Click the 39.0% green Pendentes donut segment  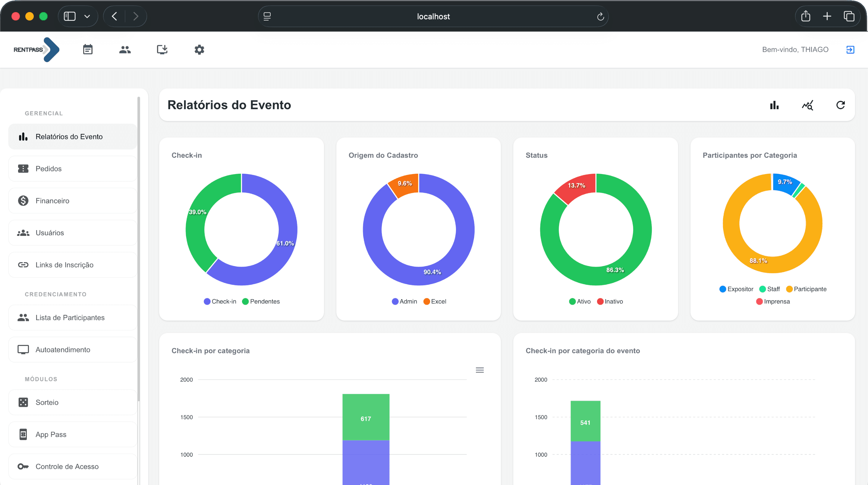[x=197, y=212]
